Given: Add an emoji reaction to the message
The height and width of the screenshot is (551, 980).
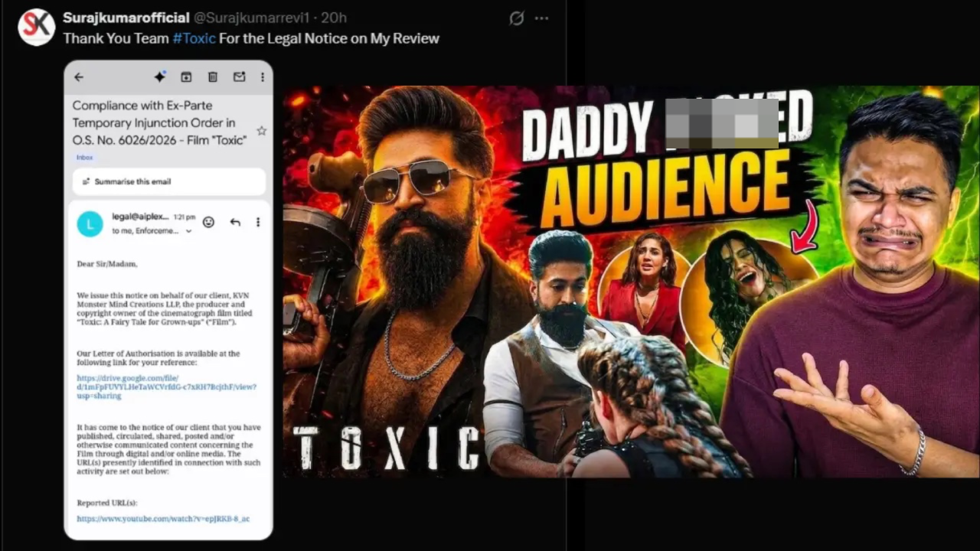Looking at the screenshot, I should pos(208,222).
